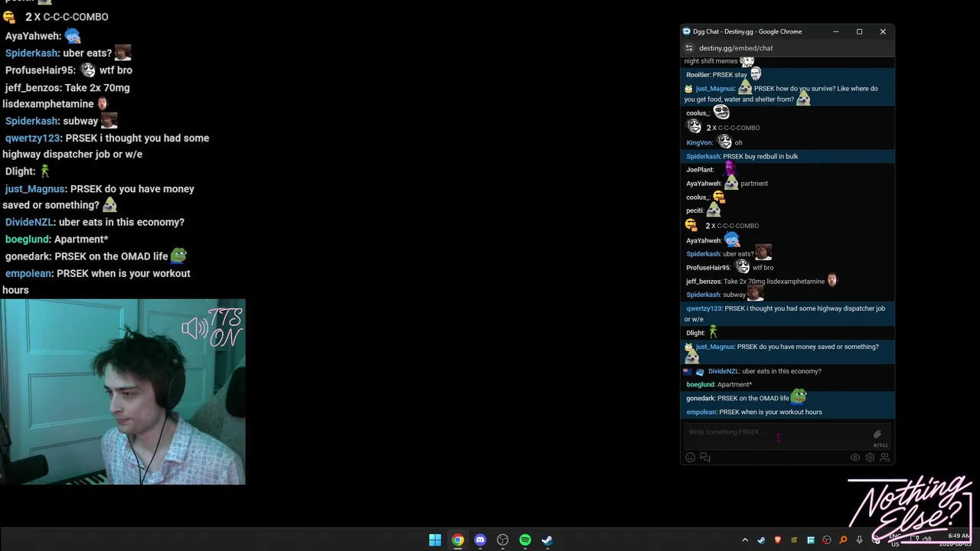Open Steam from the taskbar
980x551 pixels.
547,540
